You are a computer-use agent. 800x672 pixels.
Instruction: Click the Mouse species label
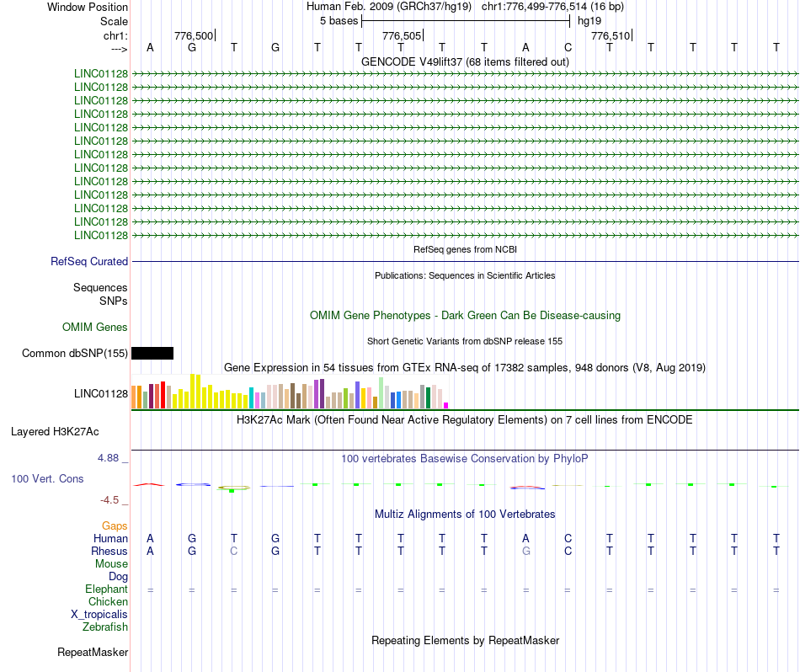pos(111,564)
